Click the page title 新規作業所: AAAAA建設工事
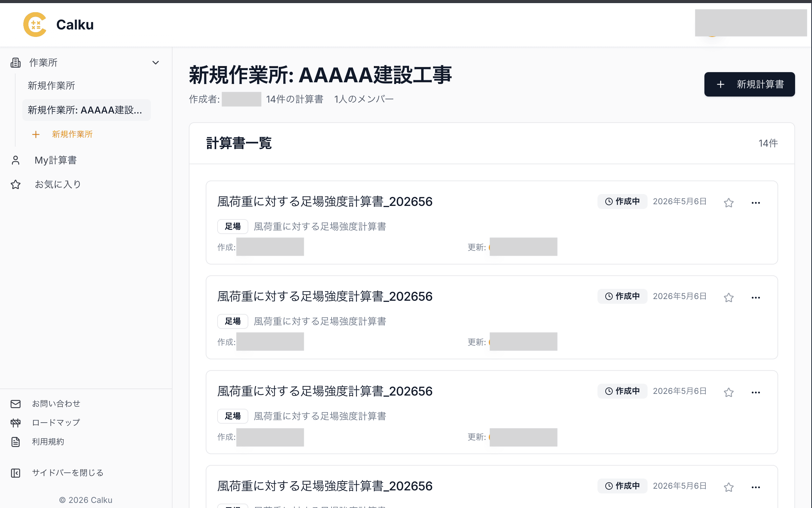Viewport: 812px width, 508px height. point(320,75)
